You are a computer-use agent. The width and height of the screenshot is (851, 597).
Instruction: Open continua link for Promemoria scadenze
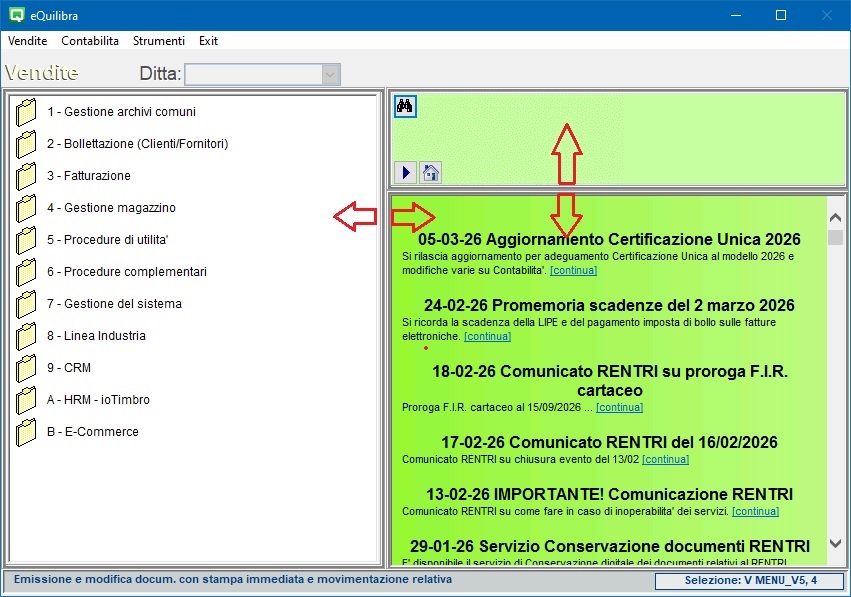487,337
